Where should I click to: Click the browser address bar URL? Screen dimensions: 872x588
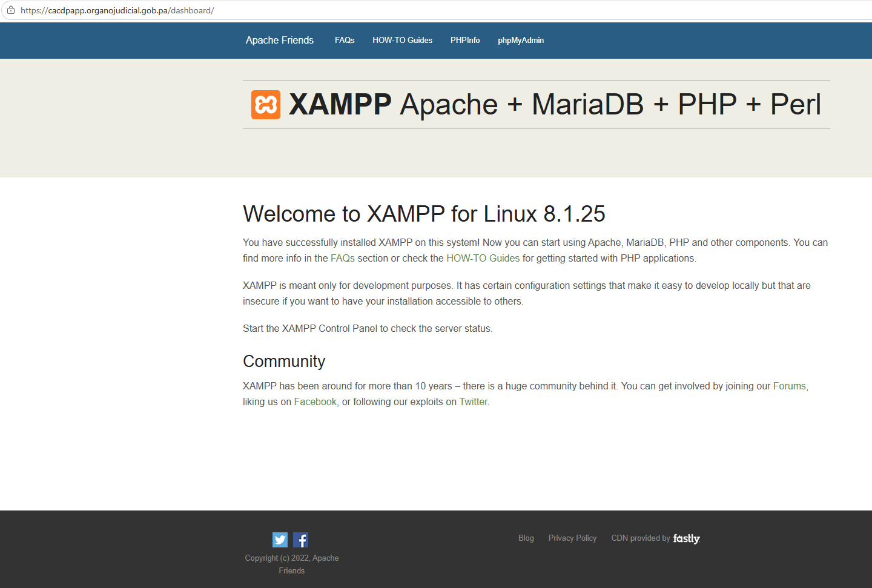tap(117, 10)
